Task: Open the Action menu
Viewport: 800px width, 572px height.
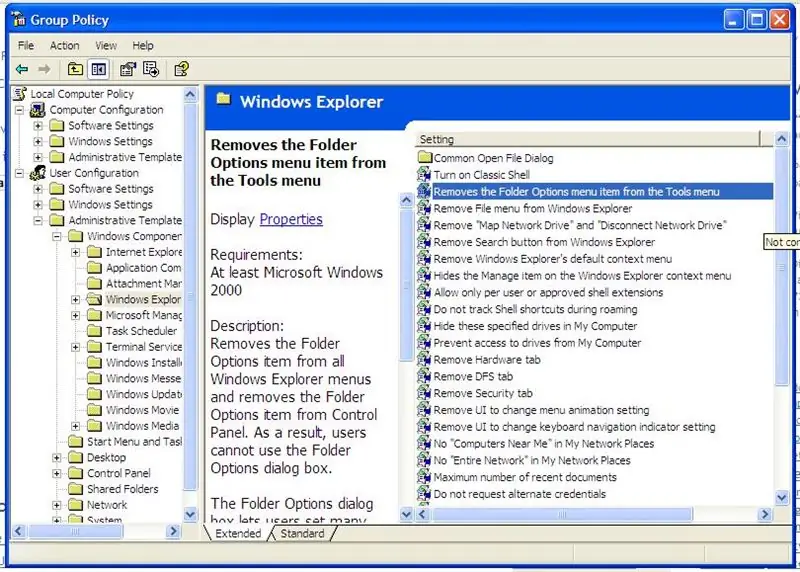Action: coord(64,45)
